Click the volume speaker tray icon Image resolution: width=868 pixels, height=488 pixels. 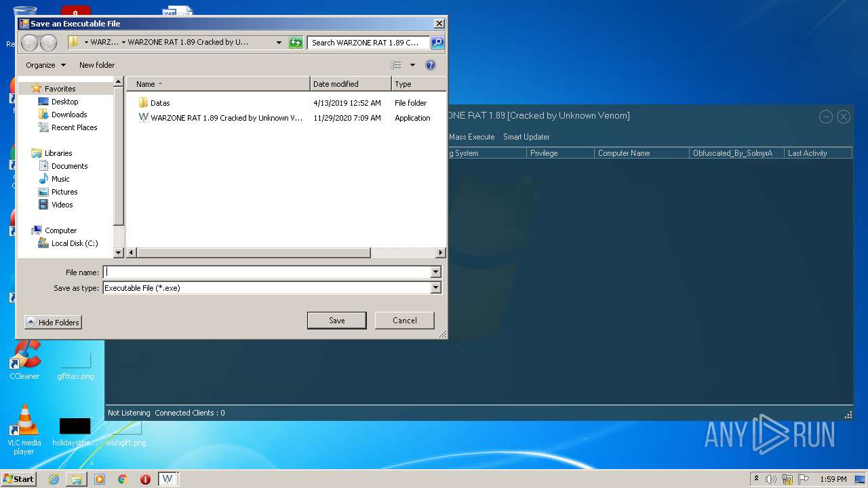pos(771,479)
